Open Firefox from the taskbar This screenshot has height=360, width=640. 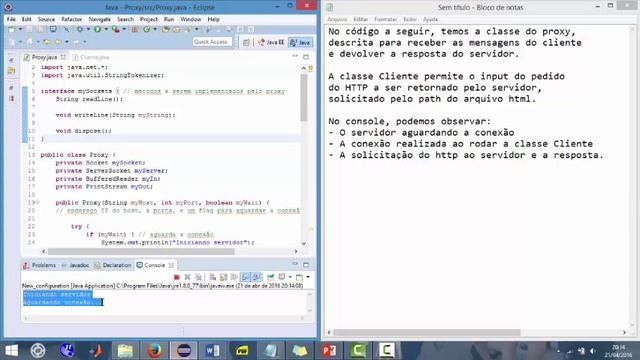(x=154, y=350)
